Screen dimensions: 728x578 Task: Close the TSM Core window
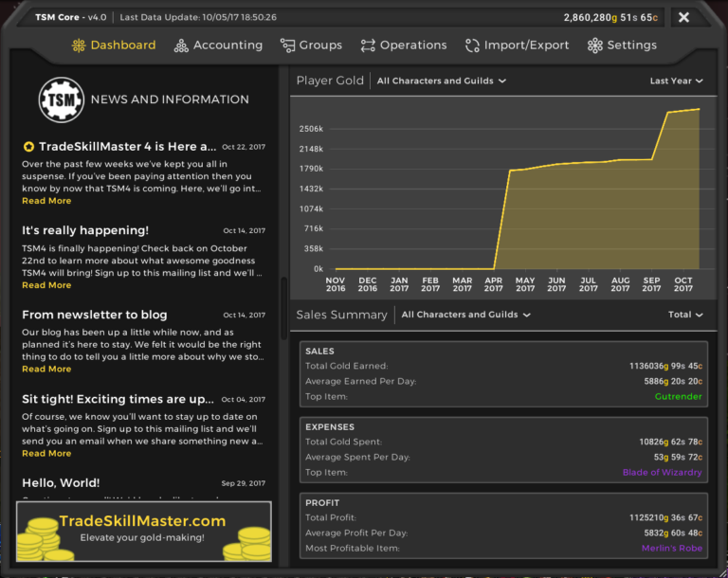(683, 17)
